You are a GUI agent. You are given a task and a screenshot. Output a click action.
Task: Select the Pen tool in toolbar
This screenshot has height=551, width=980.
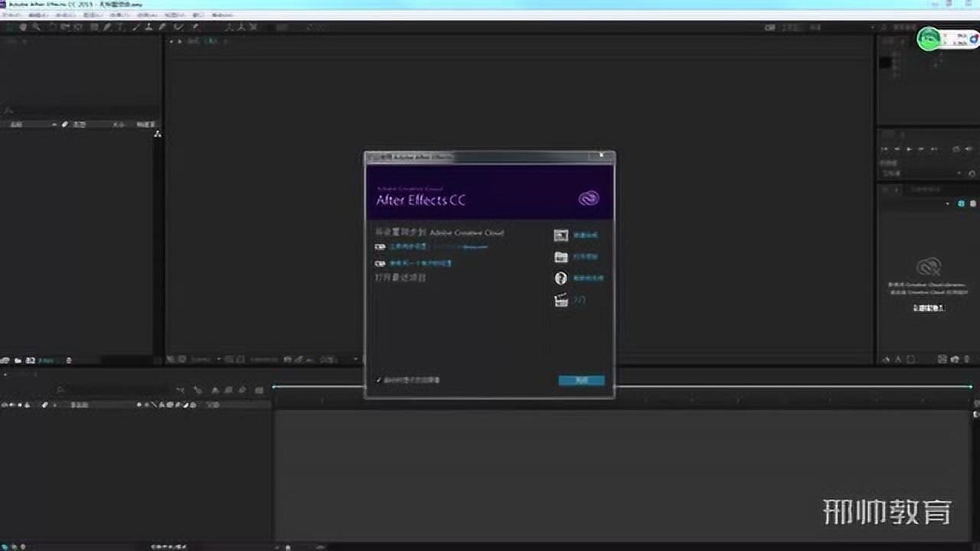(107, 27)
